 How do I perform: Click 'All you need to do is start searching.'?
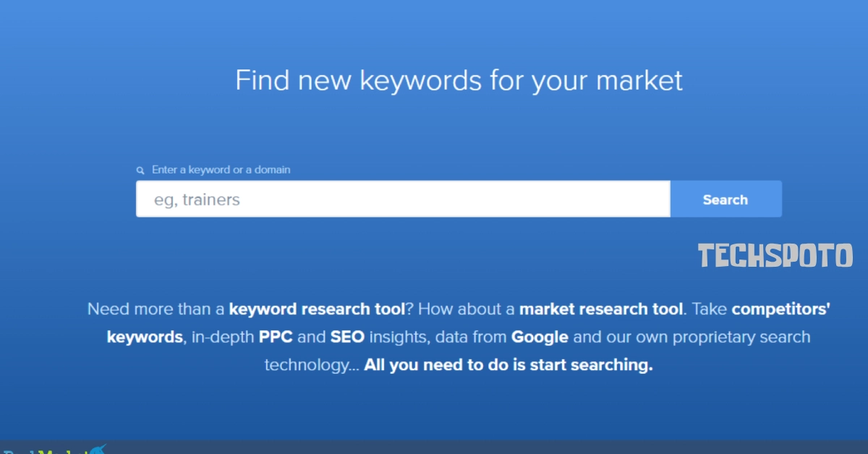tap(509, 365)
